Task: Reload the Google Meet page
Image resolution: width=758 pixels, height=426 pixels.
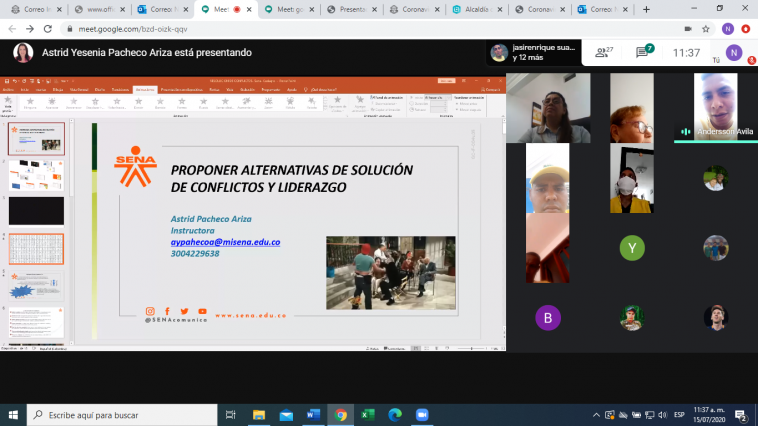Action: point(47,30)
